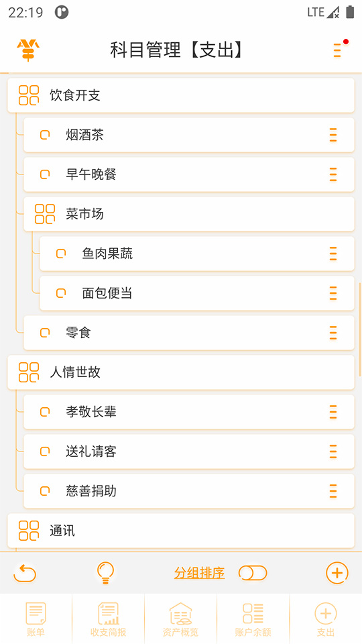Image resolution: width=362 pixels, height=644 pixels.
Task: Select the checkbox icon beside 送礼请客
Action: (45, 451)
